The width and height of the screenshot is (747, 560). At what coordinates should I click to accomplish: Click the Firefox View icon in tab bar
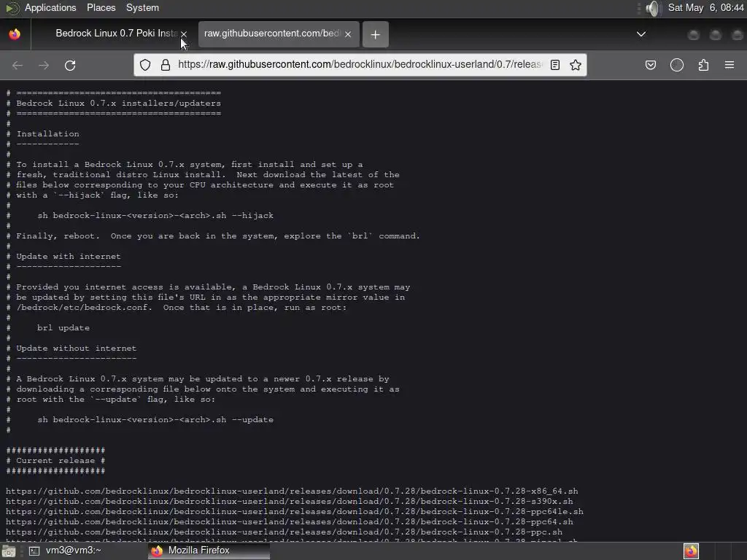click(x=15, y=34)
